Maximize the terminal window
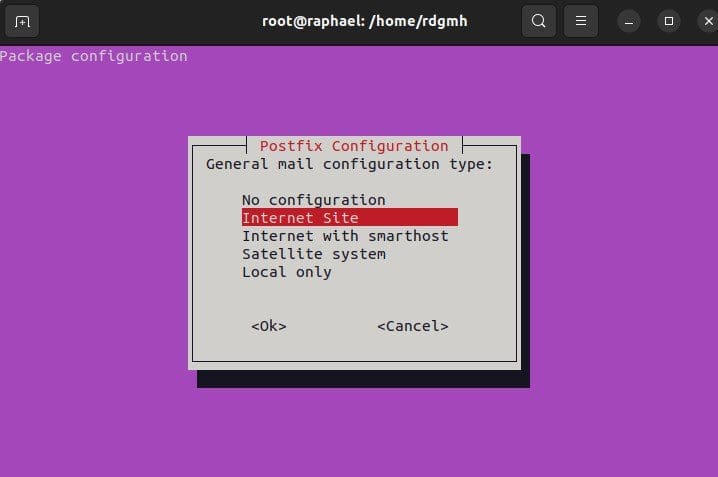 pyautogui.click(x=669, y=21)
